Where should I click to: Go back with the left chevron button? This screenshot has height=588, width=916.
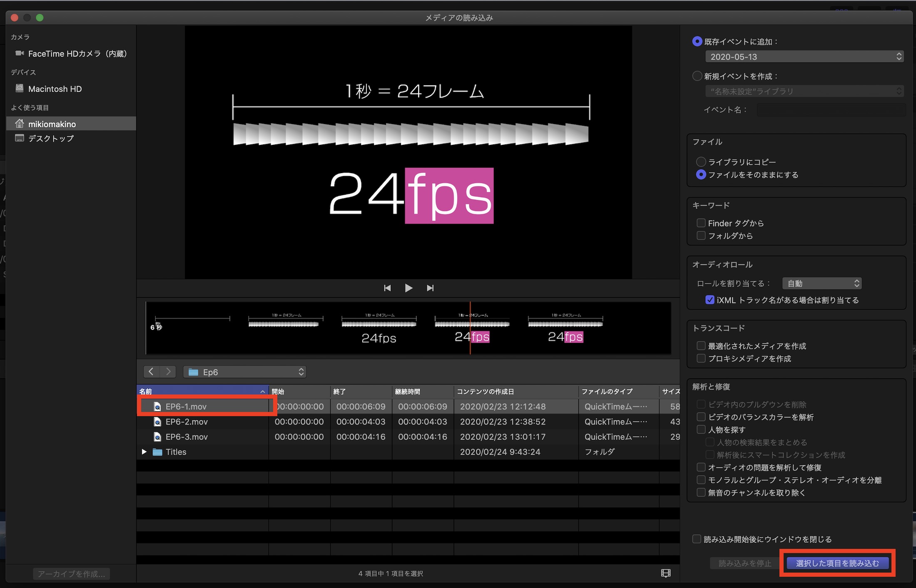tap(151, 372)
